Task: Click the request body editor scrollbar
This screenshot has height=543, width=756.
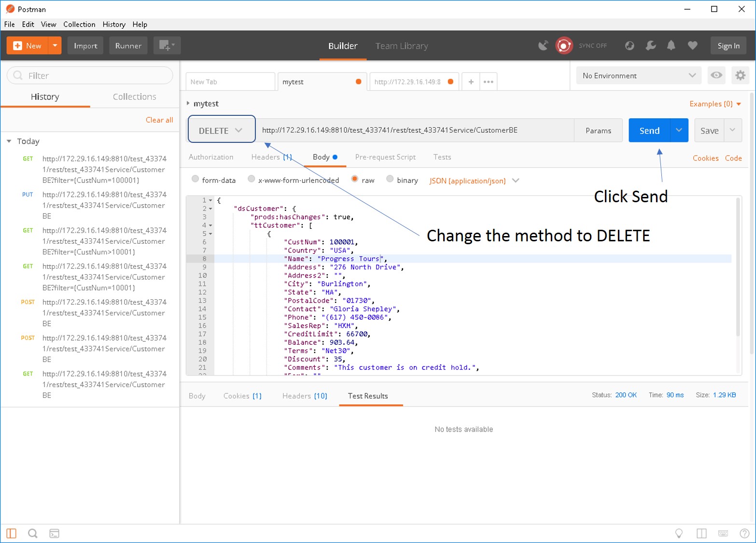Action: coord(738,267)
